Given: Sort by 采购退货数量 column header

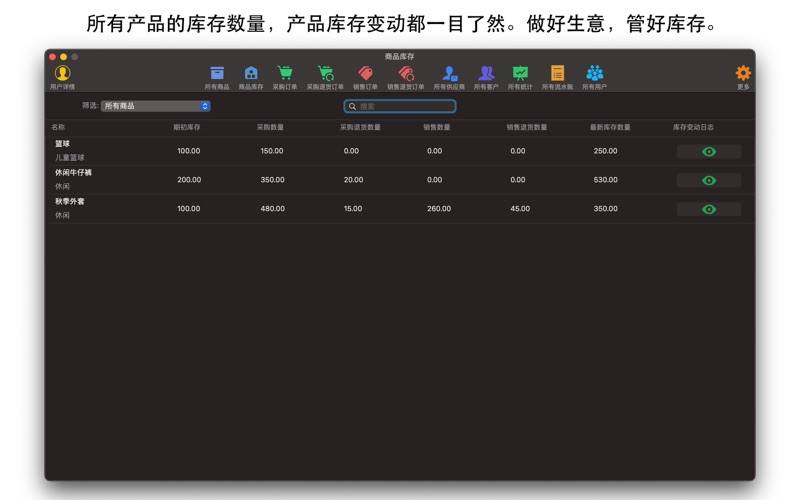Looking at the screenshot, I should pyautogui.click(x=360, y=127).
